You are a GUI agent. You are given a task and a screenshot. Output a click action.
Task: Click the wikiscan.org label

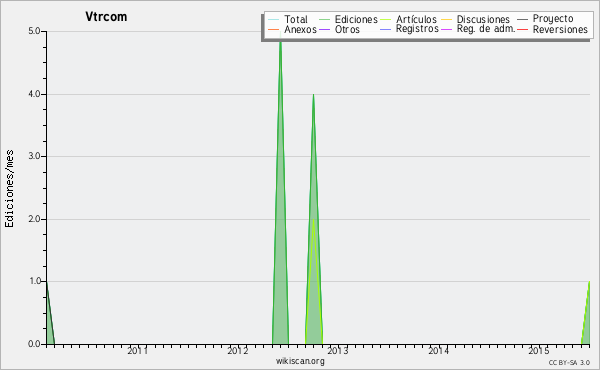(x=300, y=361)
